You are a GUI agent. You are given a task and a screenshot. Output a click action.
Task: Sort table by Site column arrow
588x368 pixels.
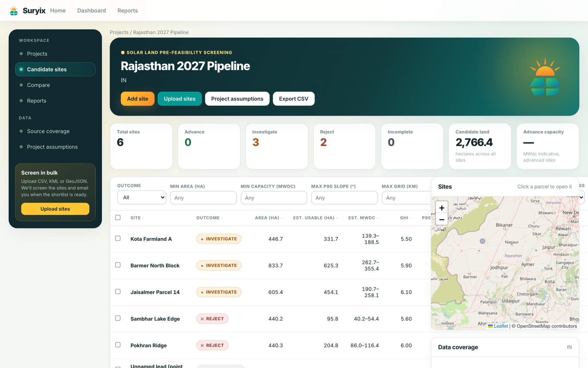click(143, 218)
